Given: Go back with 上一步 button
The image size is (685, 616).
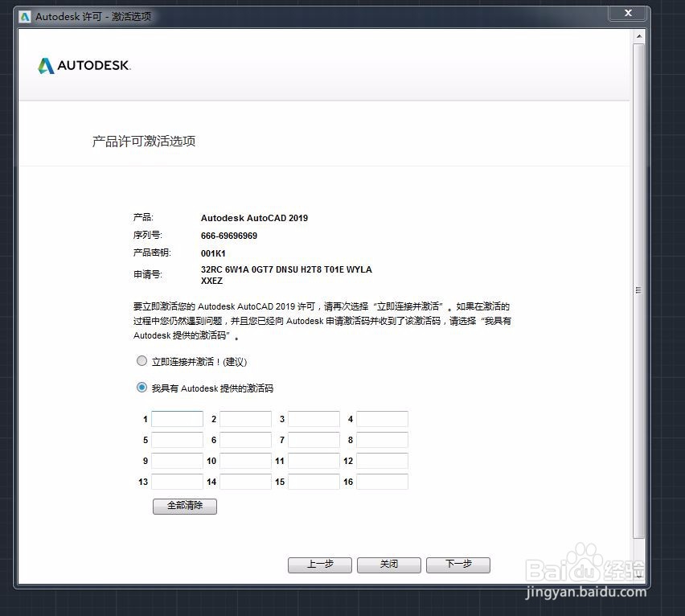Looking at the screenshot, I should [320, 565].
